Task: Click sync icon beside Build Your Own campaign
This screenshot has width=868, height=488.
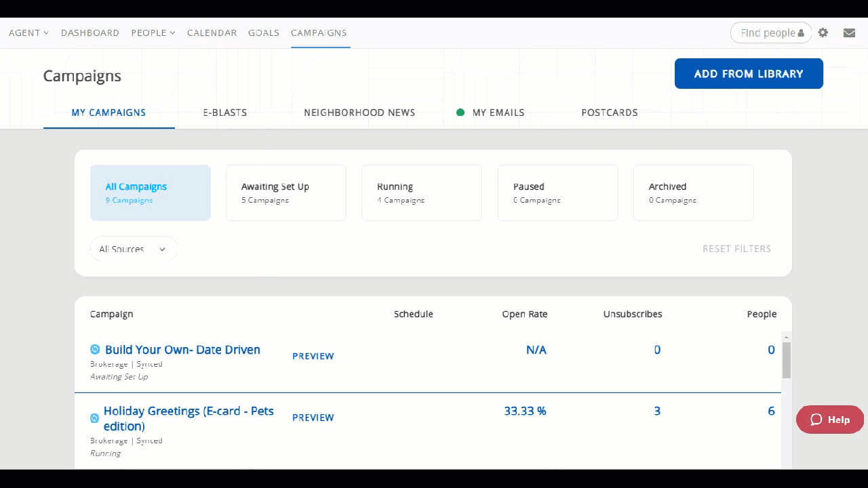Action: [x=95, y=350]
